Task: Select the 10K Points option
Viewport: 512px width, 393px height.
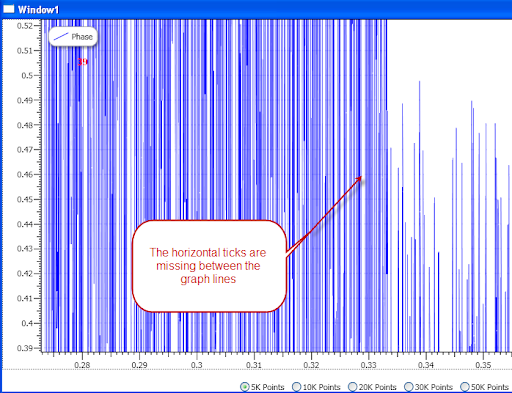Action: [296, 387]
